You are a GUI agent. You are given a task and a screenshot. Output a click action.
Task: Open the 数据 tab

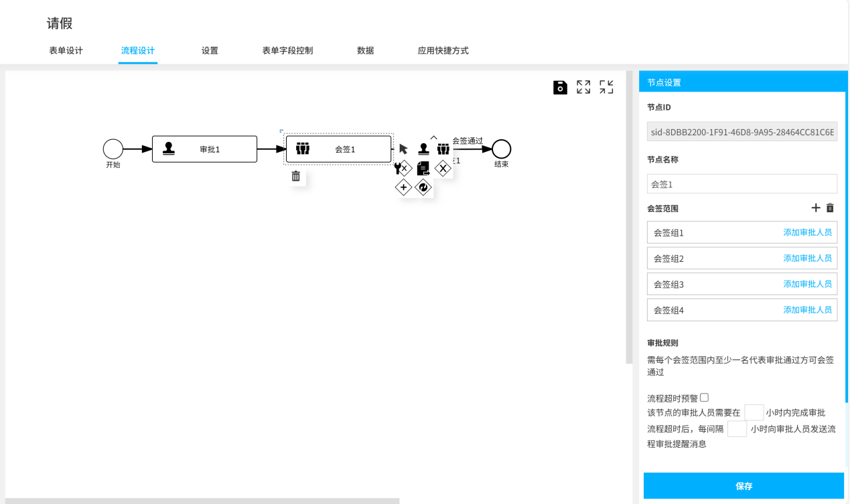[x=366, y=50]
